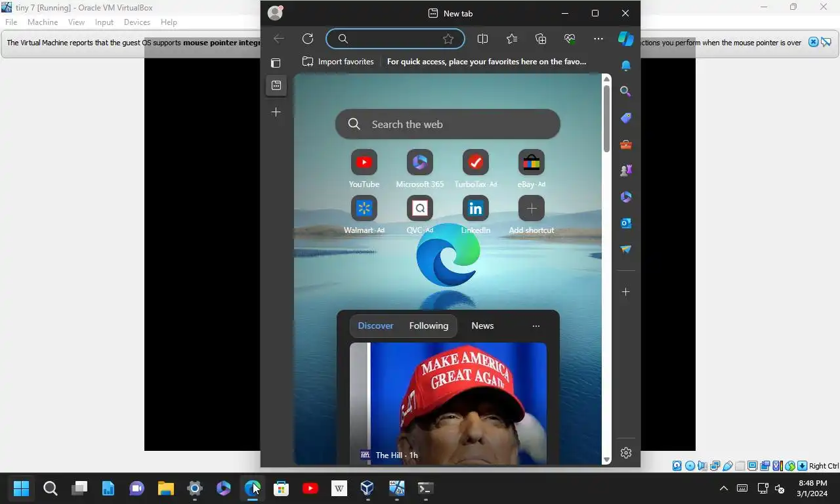Open the Windows Start button
840x504 pixels.
coord(22,488)
